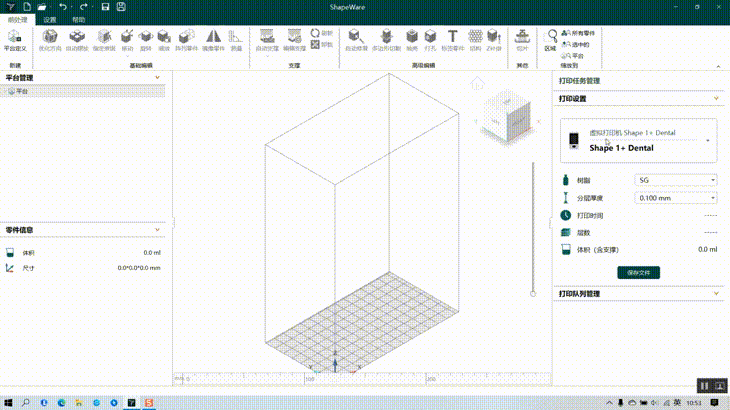Click the 平台定义 platform definition icon
Screen dimensions: 730x410
(x=13, y=39)
